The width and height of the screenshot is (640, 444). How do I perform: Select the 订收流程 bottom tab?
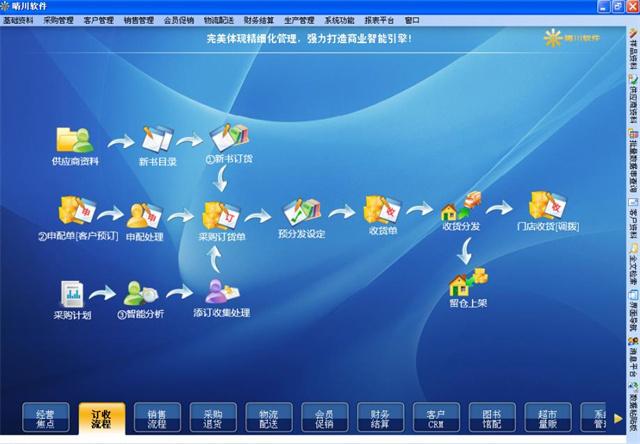101,418
